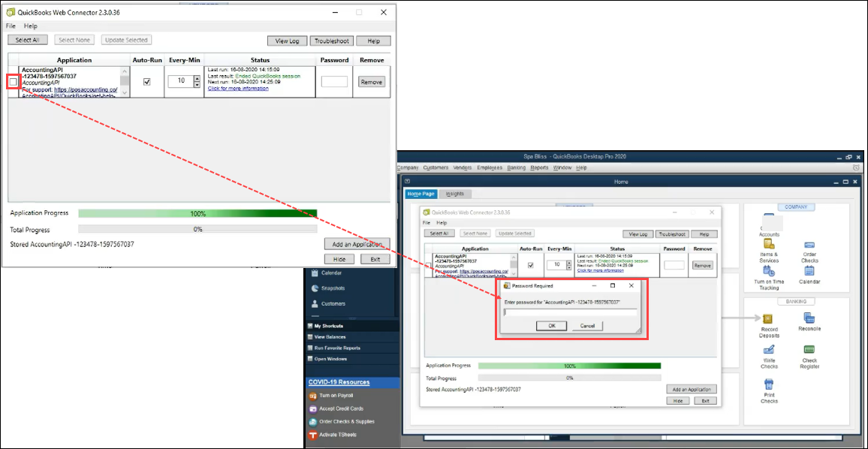868x449 pixels.
Task: Open 'Click for more information' link in large Web Connector
Action: 238,88
